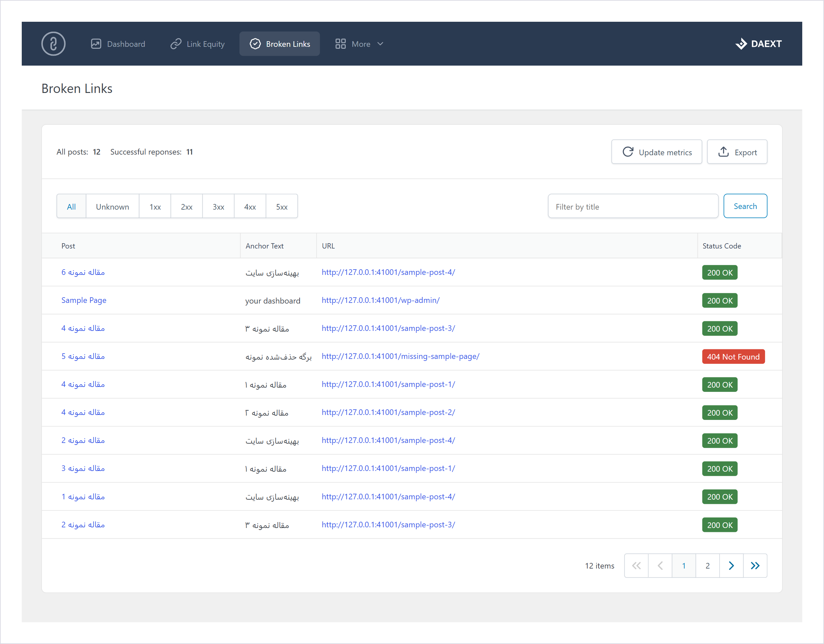This screenshot has width=824, height=644.
Task: Click the 'your dashboard' anchor text
Action: (273, 301)
